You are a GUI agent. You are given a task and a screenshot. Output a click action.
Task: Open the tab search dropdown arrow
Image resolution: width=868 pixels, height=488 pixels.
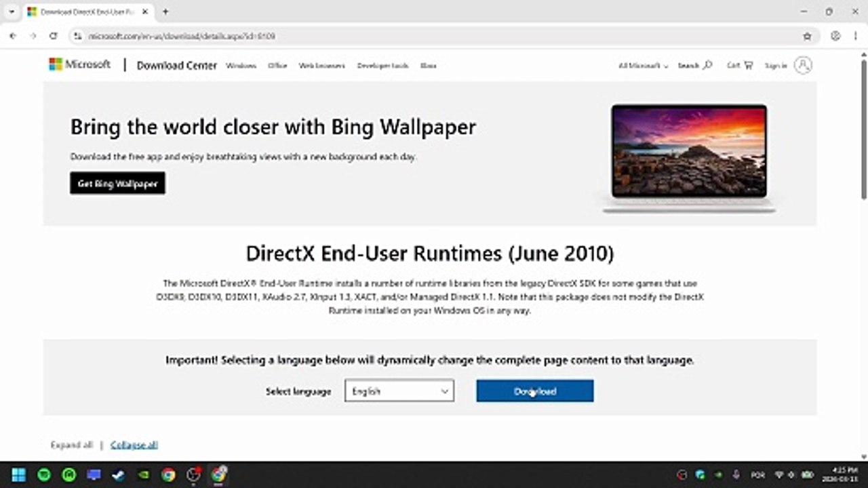[12, 12]
